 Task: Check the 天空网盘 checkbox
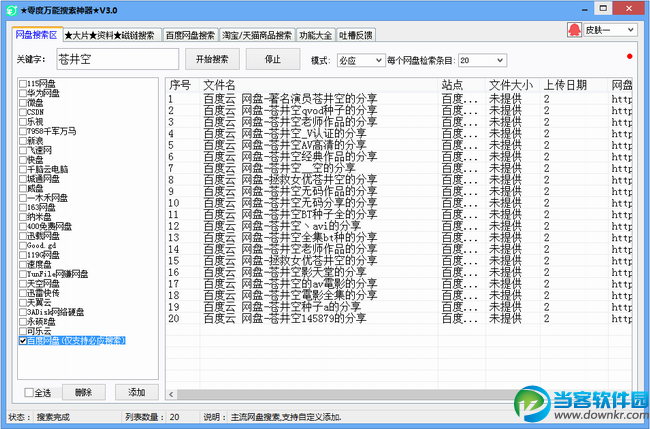pyautogui.click(x=23, y=284)
